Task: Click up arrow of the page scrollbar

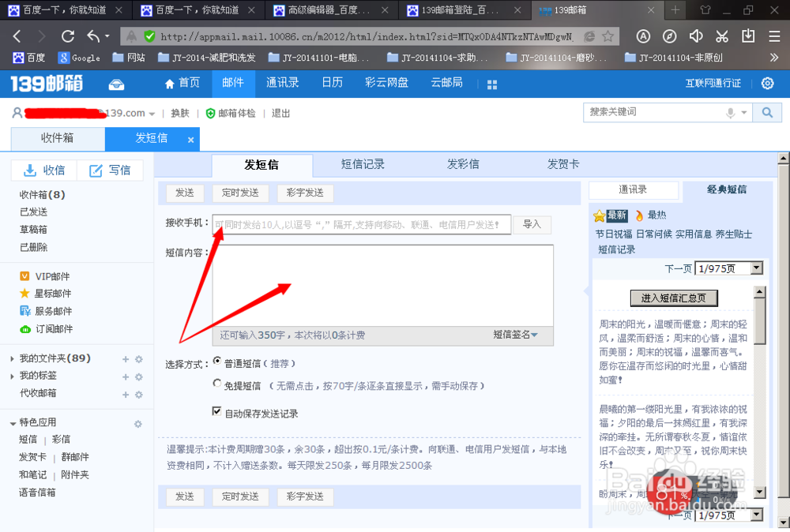Action: [783, 159]
